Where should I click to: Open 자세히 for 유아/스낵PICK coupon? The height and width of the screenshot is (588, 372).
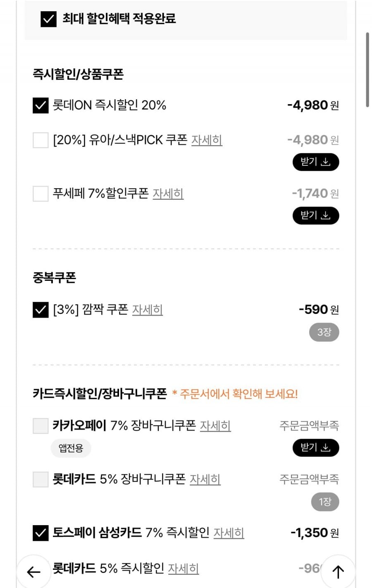click(x=207, y=140)
